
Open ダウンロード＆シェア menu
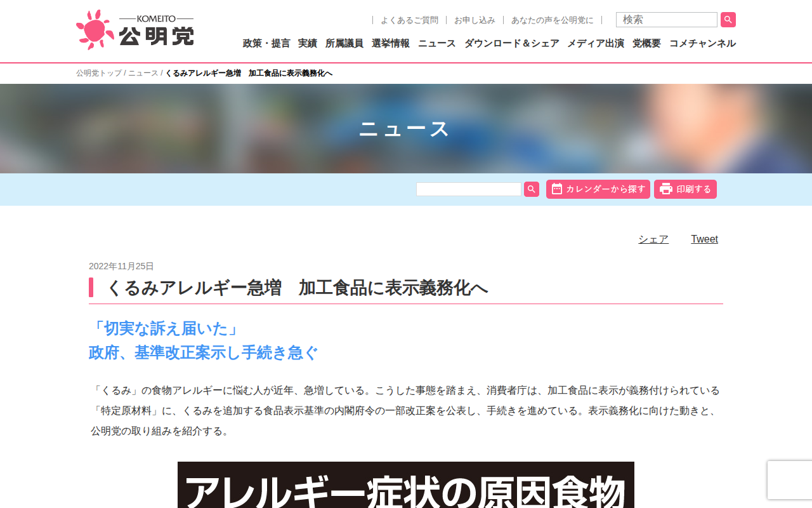(512, 43)
